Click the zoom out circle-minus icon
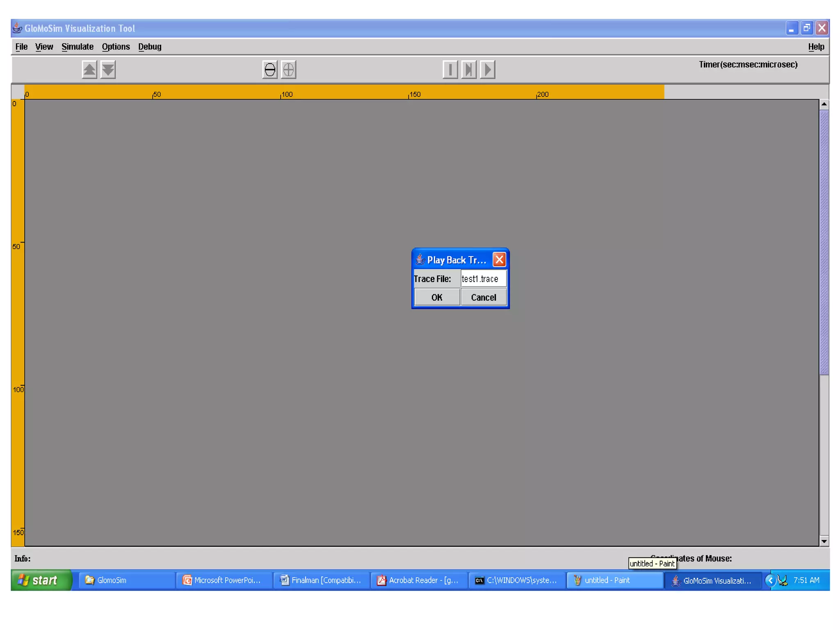The image size is (840, 630). [270, 69]
